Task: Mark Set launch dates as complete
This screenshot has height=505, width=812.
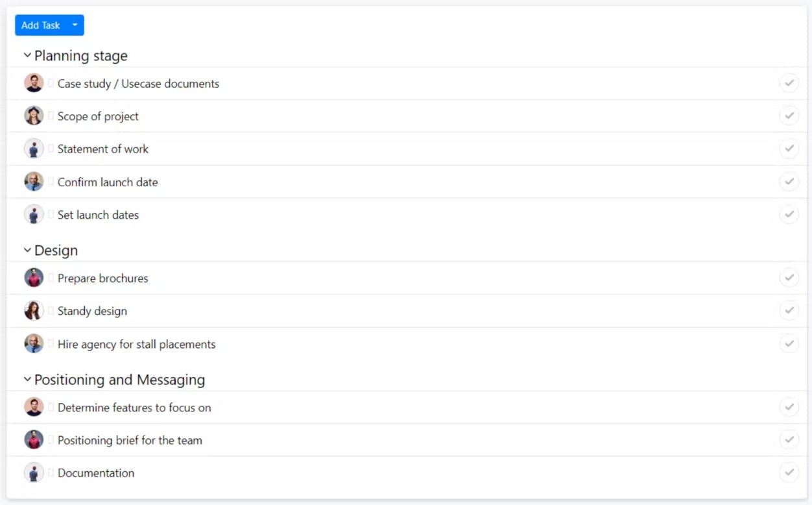Action: coord(789,214)
